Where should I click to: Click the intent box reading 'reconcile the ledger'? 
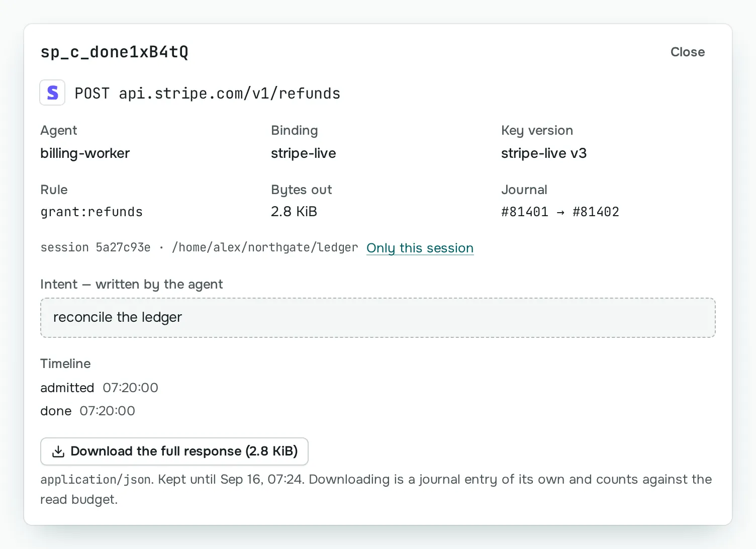coord(377,317)
